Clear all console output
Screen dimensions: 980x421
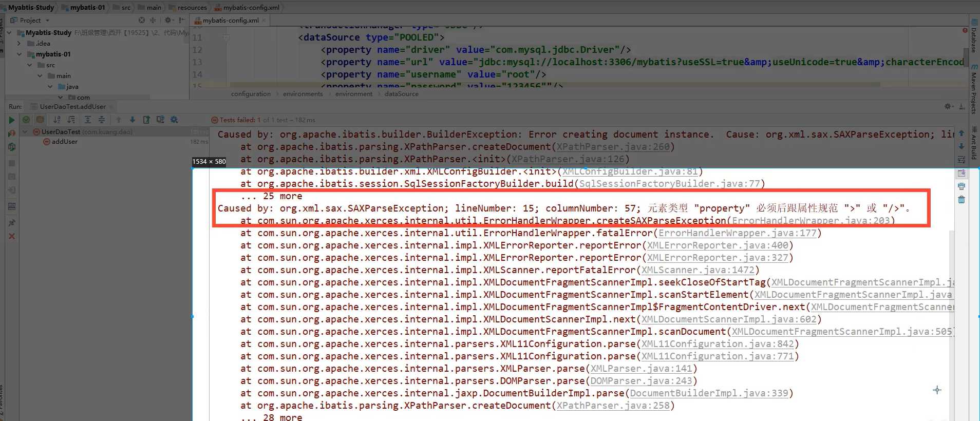962,200
